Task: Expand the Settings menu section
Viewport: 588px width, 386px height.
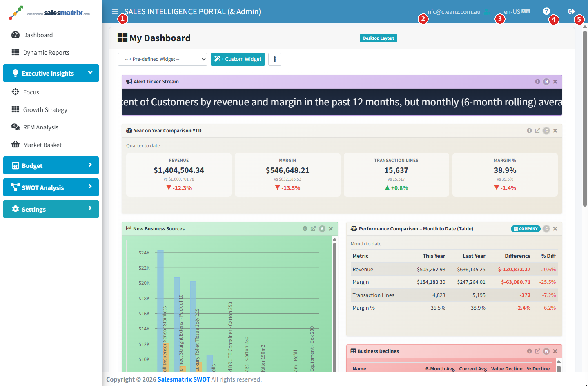Action: click(x=51, y=209)
